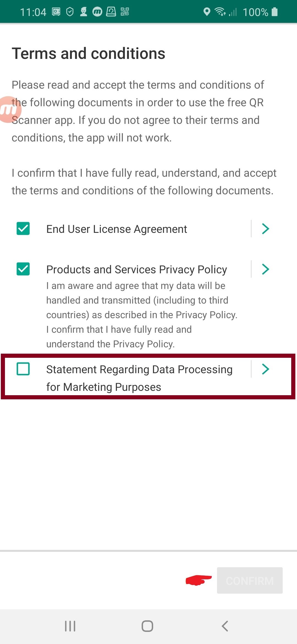
Task: Expand End User License Agreement details arrow
Action: point(265,229)
